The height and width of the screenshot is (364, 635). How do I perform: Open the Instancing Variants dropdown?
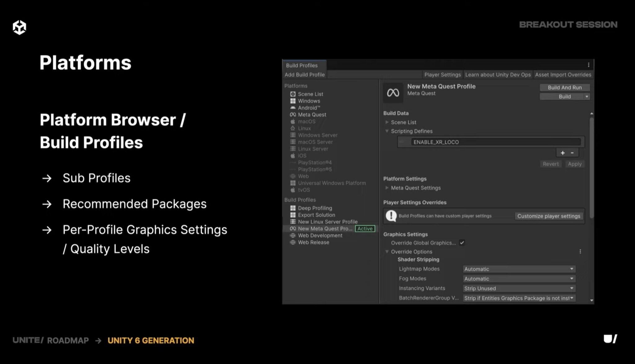[519, 288]
